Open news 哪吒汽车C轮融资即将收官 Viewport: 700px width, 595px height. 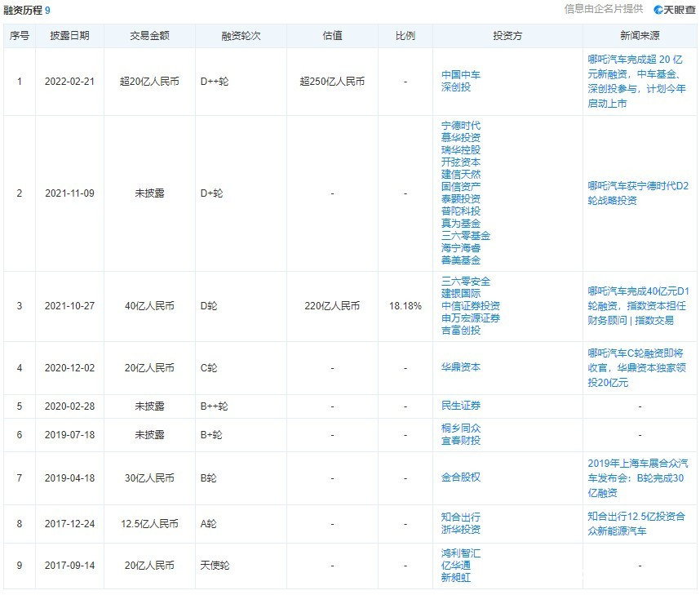pyautogui.click(x=636, y=367)
